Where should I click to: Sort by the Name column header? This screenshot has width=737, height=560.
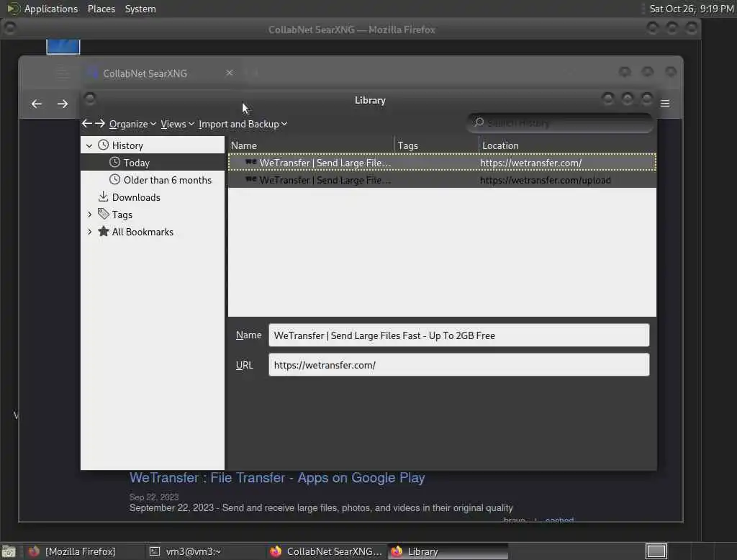311,146
